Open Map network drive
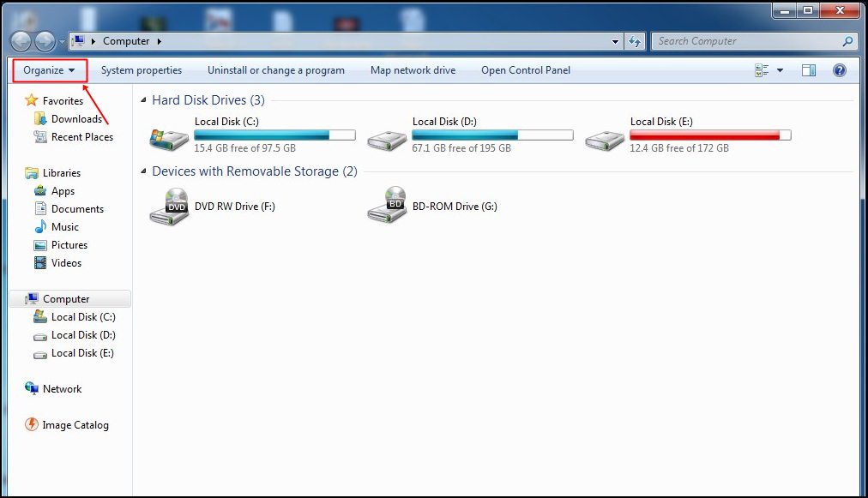This screenshot has width=868, height=498. (413, 69)
